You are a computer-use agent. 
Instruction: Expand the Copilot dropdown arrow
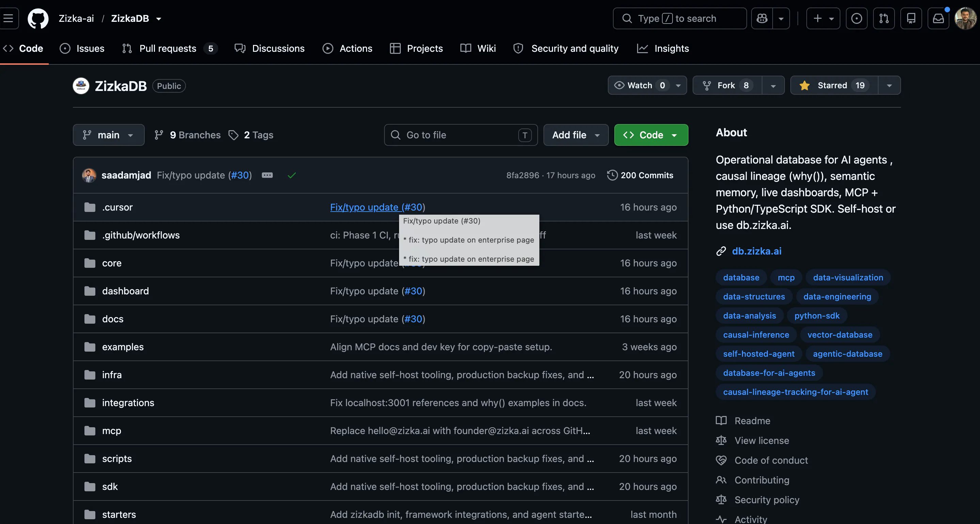pos(781,18)
